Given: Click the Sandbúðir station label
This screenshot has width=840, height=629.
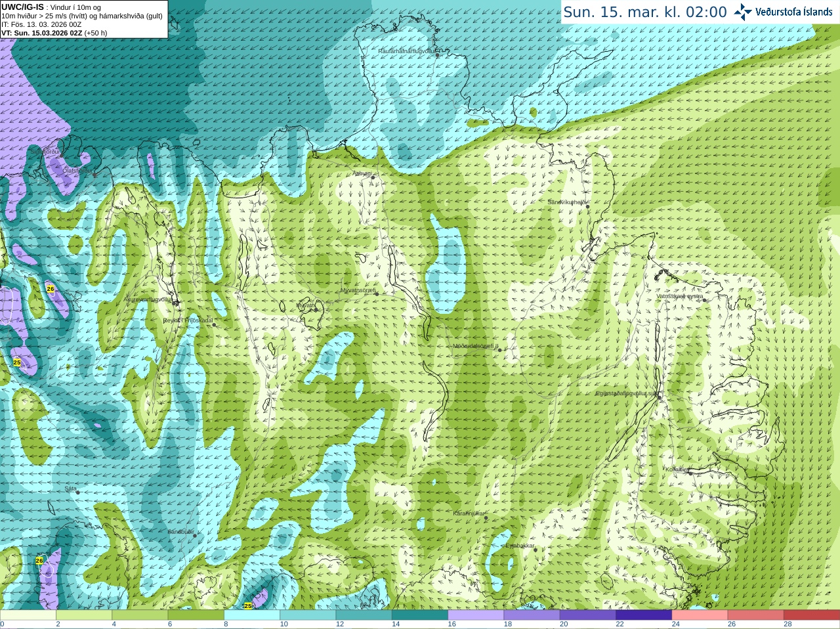Looking at the screenshot, I should 180,532.
